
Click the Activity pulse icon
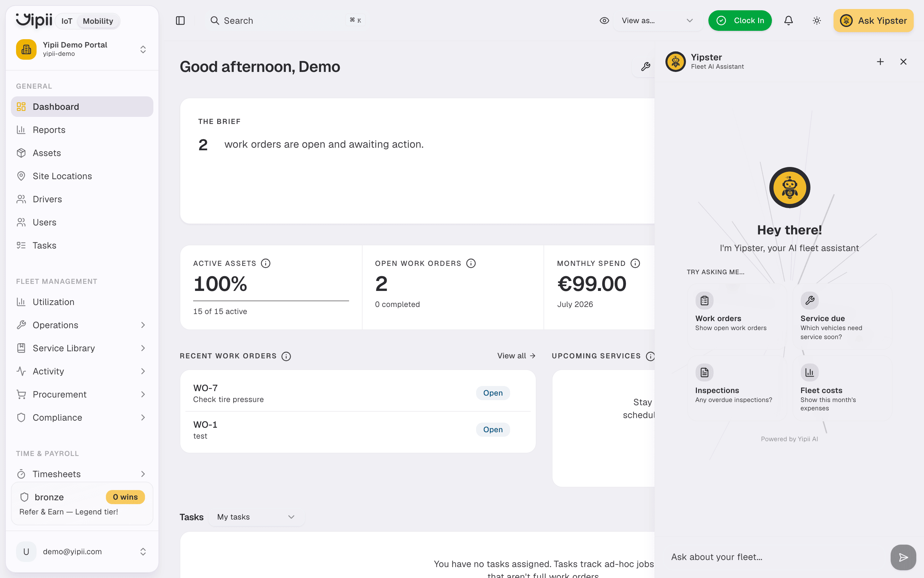(x=21, y=371)
